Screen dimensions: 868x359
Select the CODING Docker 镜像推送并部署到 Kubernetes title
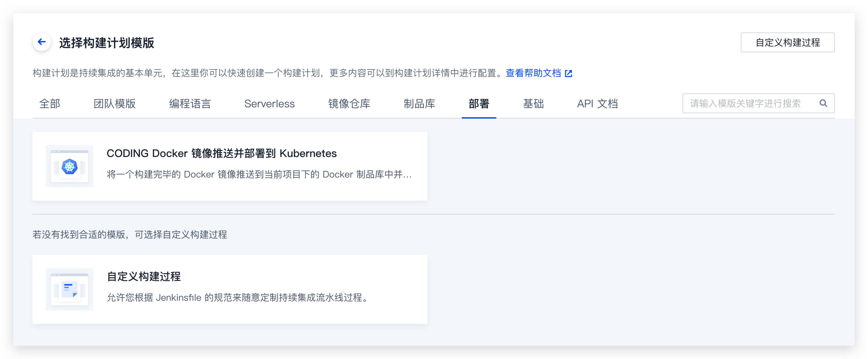pyautogui.click(x=222, y=154)
